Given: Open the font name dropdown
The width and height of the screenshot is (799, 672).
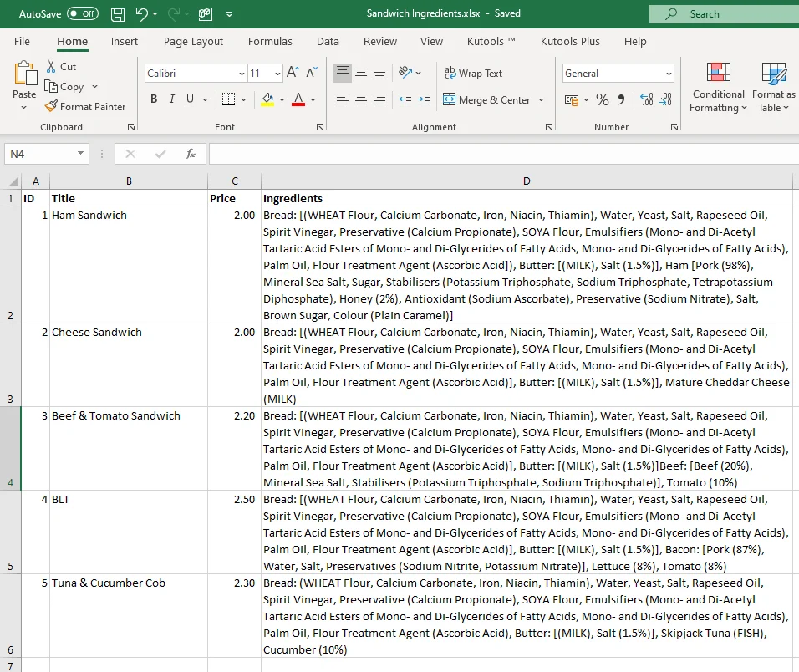Looking at the screenshot, I should coord(242,73).
